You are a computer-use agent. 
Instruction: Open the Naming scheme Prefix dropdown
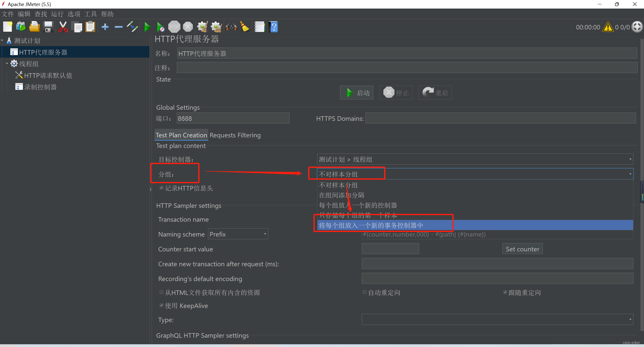click(x=238, y=234)
